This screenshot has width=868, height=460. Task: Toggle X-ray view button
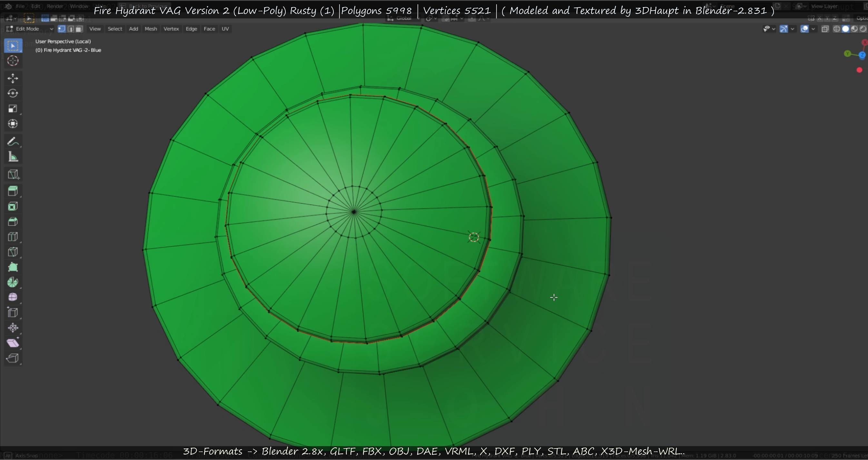click(825, 29)
